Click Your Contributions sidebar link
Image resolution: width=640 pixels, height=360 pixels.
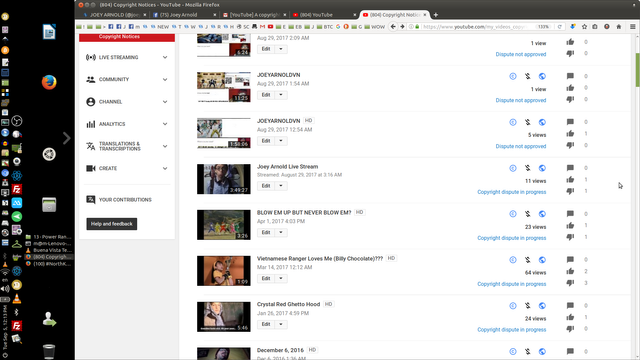[x=125, y=200]
